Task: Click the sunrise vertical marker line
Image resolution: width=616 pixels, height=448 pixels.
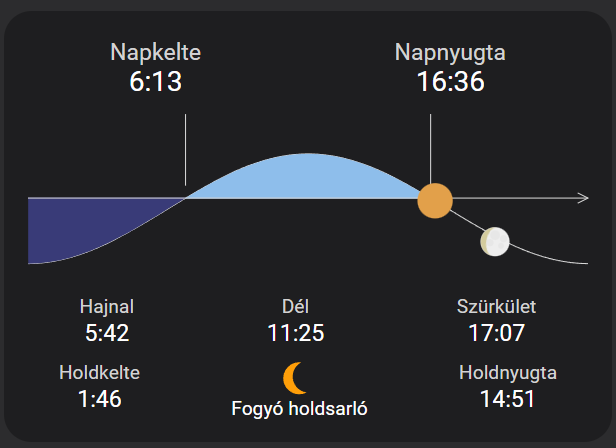Action: (x=185, y=150)
